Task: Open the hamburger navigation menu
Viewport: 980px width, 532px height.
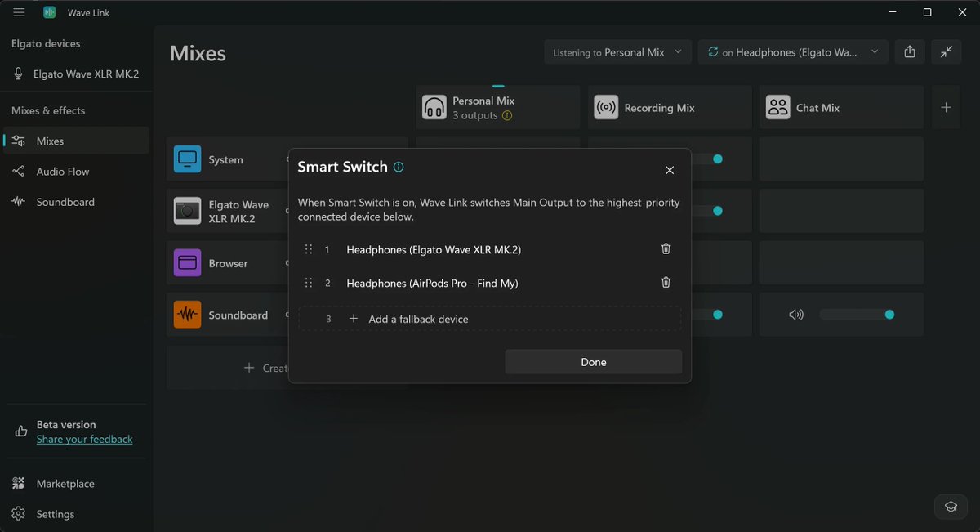Action: [19, 12]
